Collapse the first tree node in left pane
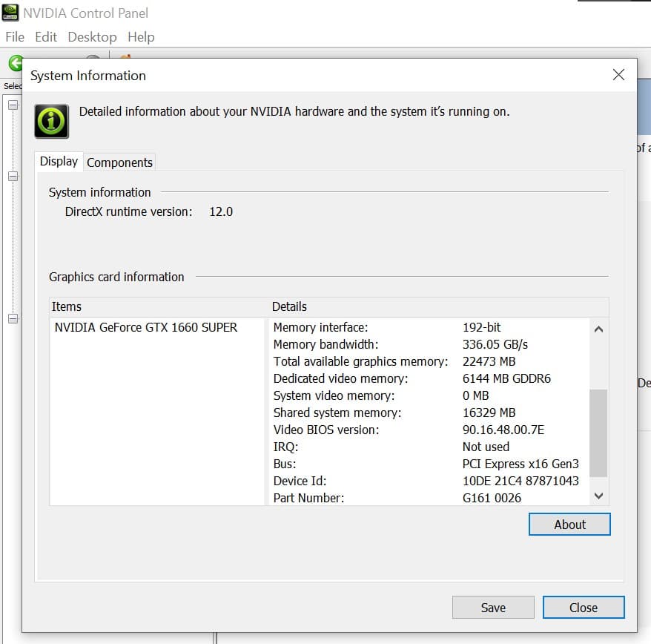The height and width of the screenshot is (644, 651). click(x=13, y=105)
